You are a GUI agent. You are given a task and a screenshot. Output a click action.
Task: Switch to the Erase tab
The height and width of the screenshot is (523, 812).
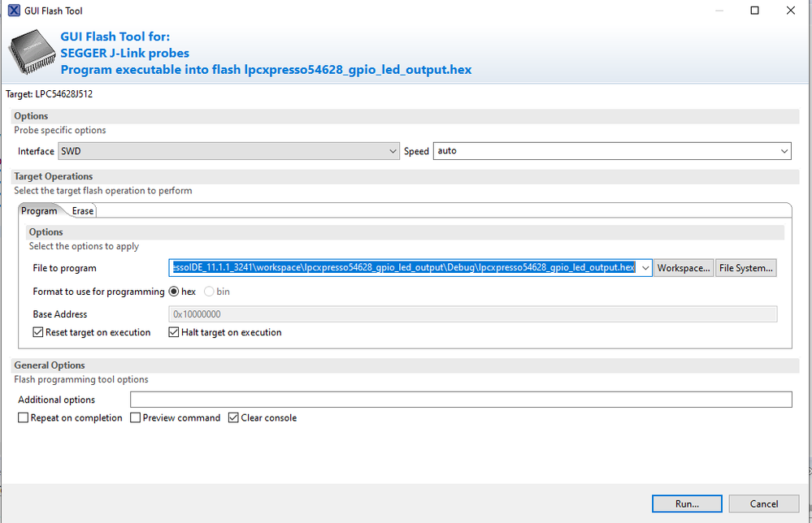[x=83, y=211]
